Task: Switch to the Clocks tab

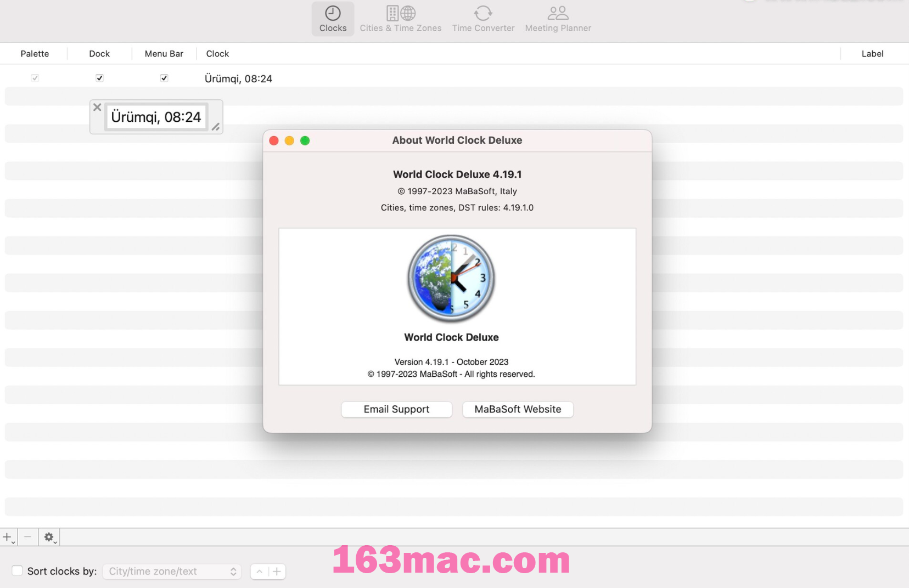Action: tap(333, 19)
